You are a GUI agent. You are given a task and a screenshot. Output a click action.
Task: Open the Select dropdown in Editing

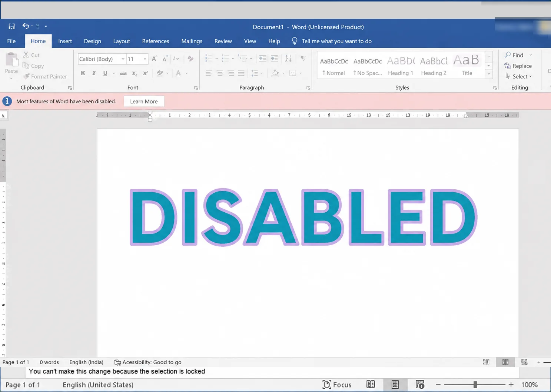[519, 76]
